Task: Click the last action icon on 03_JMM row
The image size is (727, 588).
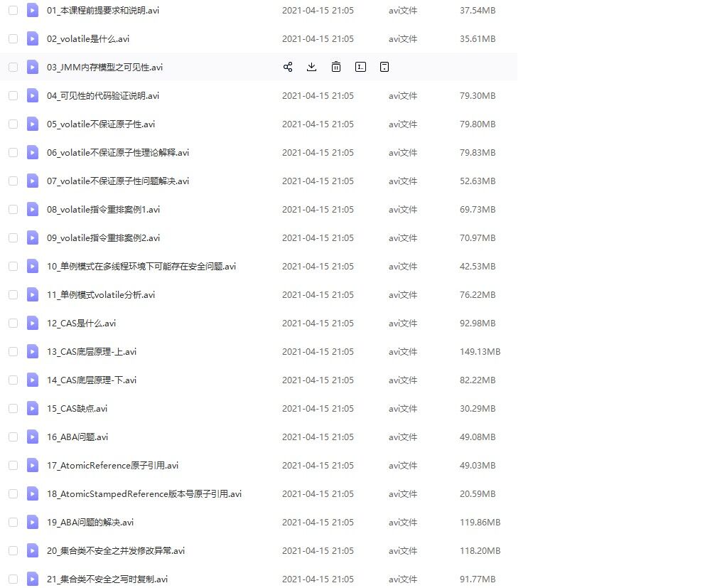Action: tap(384, 67)
